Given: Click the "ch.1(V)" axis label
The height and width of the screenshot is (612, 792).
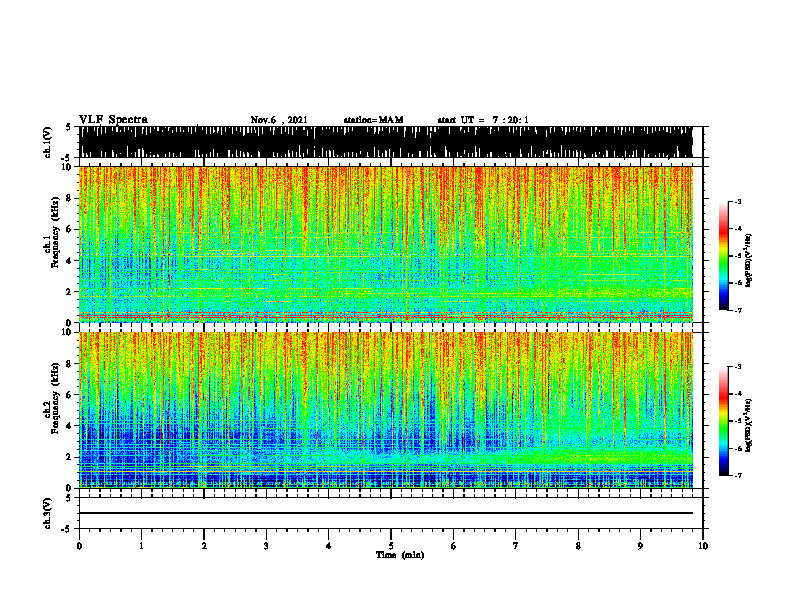Looking at the screenshot, I should tap(48, 142).
